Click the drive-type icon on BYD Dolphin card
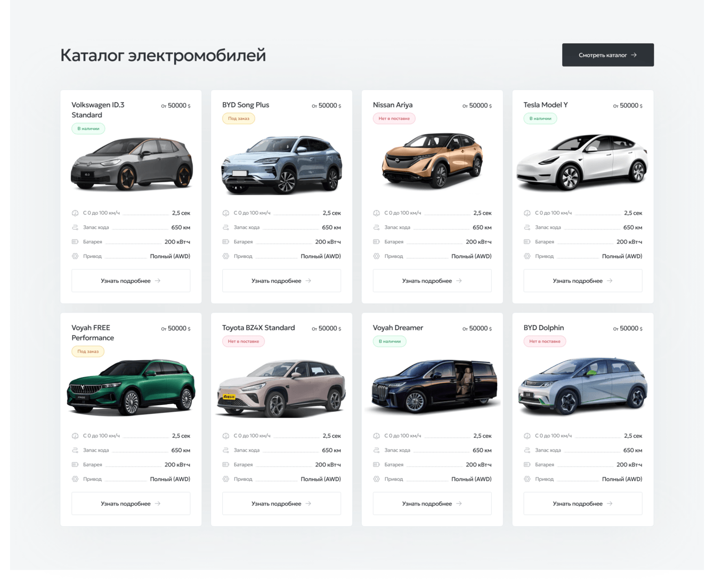This screenshot has width=714, height=588. pos(528,479)
